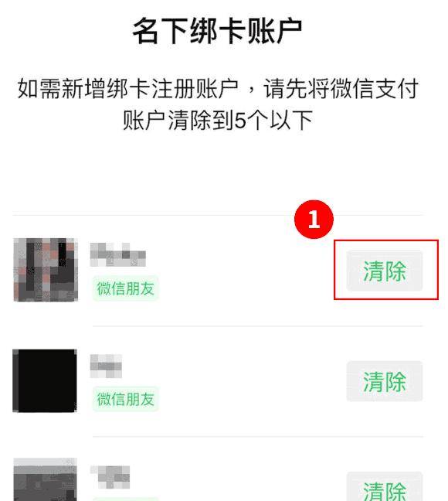Screen dimensions: 448x501
Task: Open the first account's pixelated avatar
Action: click(46, 270)
